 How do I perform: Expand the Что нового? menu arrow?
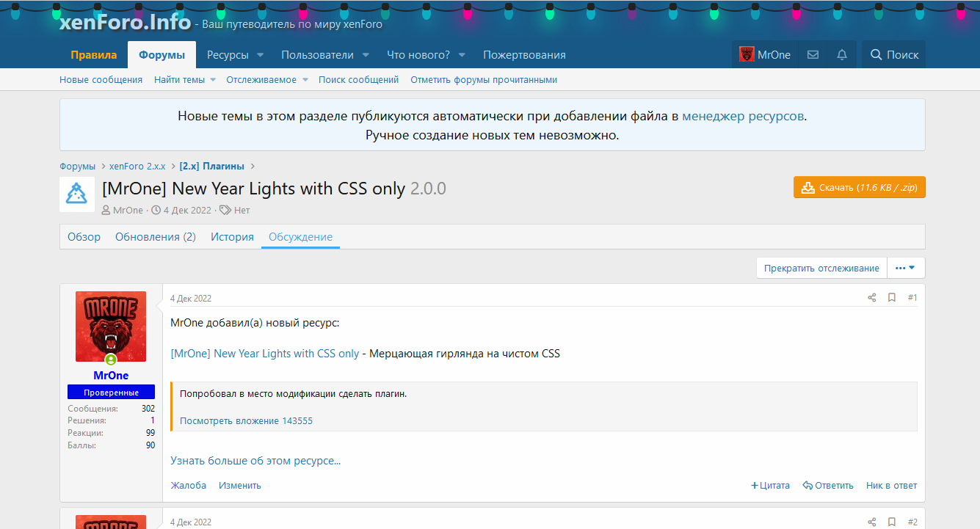pos(463,55)
